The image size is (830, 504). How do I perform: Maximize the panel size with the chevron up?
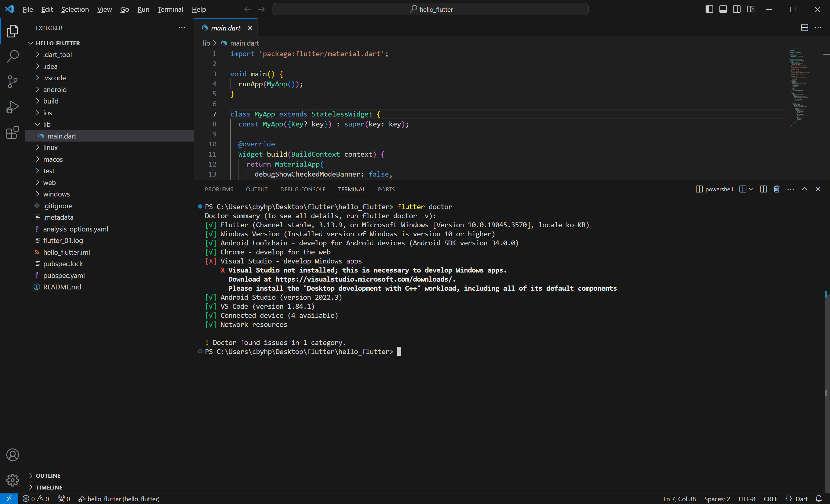[x=804, y=189]
